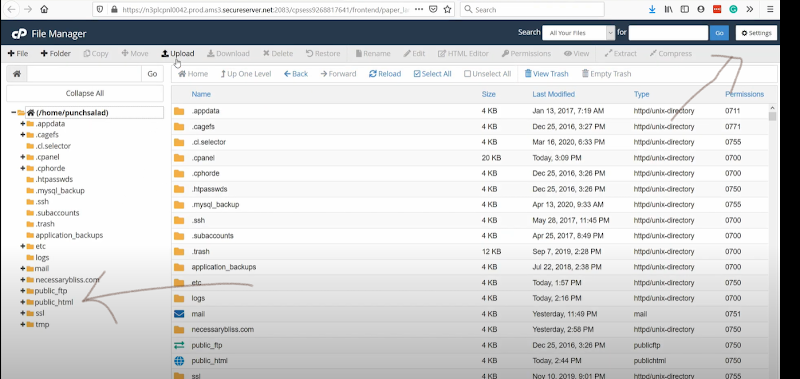Focus the search for text field
The height and width of the screenshot is (379, 800).
(x=668, y=33)
